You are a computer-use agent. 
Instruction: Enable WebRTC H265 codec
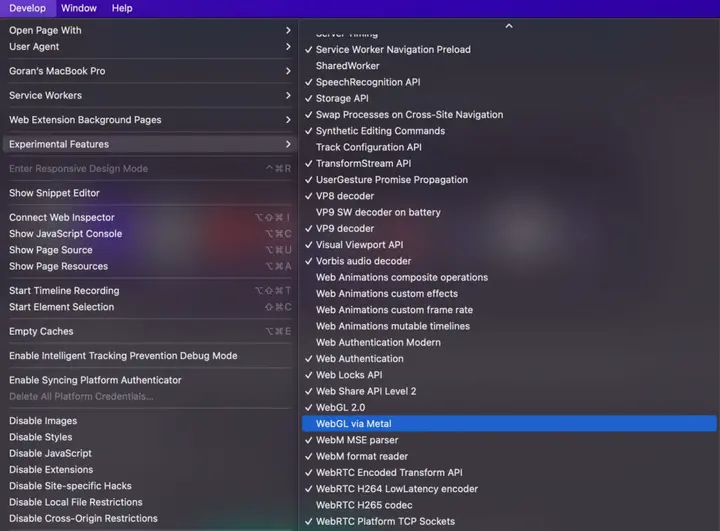coord(509,505)
